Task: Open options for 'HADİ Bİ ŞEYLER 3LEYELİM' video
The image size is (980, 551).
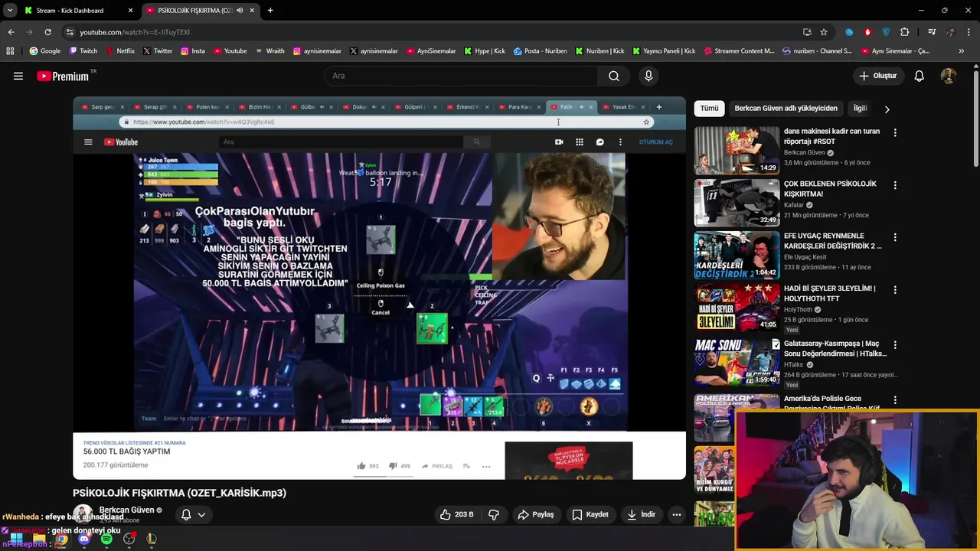Action: point(895,290)
